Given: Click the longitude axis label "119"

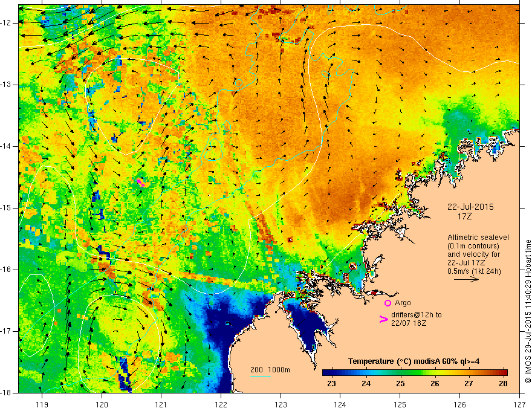Looking at the screenshot, I should (x=42, y=404).
